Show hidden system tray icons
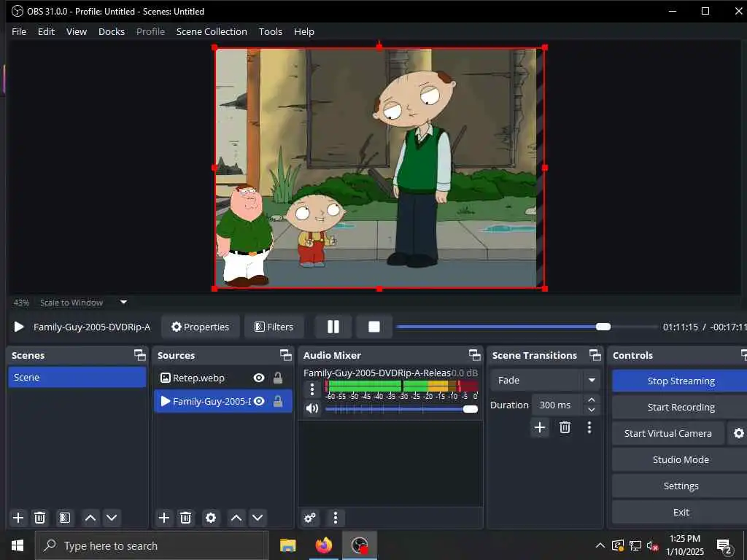The width and height of the screenshot is (747, 560). click(x=600, y=545)
